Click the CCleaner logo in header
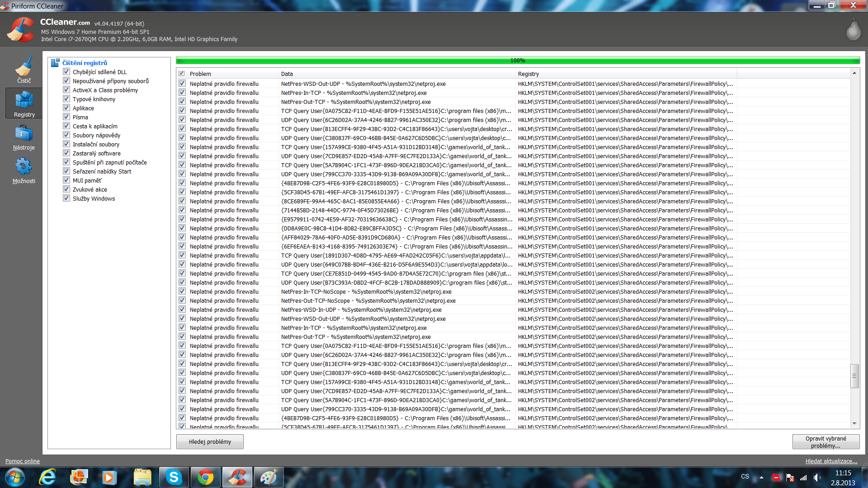 coord(20,29)
